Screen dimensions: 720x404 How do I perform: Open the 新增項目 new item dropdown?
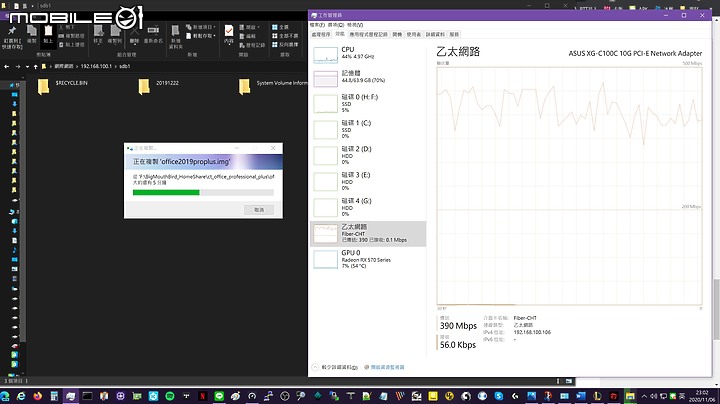point(201,27)
